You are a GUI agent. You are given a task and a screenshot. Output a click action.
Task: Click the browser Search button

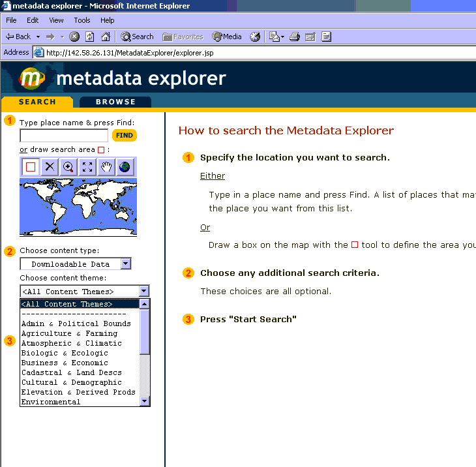[138, 37]
